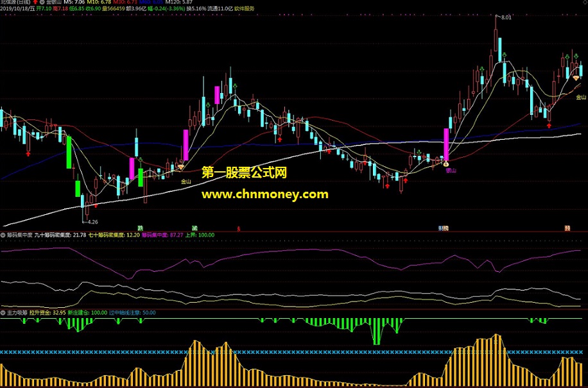Click the money bag icon above 银山 label
The height and width of the screenshot is (388, 588).
446,164
